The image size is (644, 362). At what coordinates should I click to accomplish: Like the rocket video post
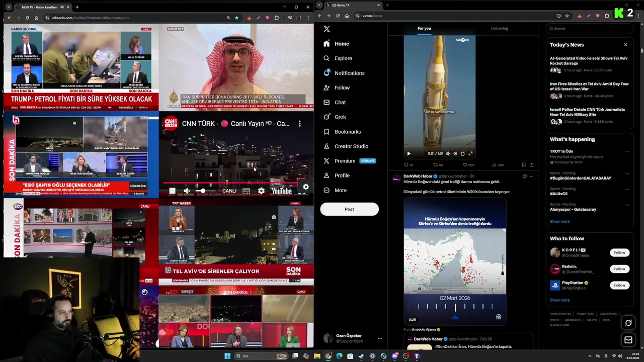(468, 165)
